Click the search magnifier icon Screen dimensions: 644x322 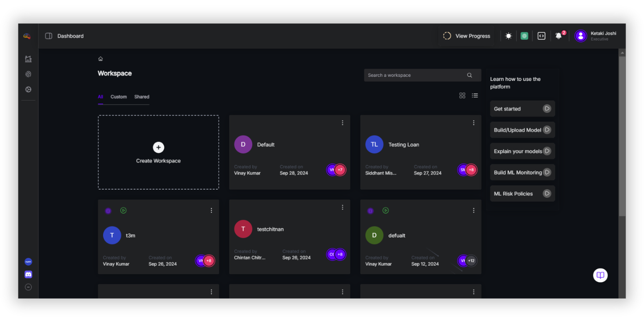point(469,75)
